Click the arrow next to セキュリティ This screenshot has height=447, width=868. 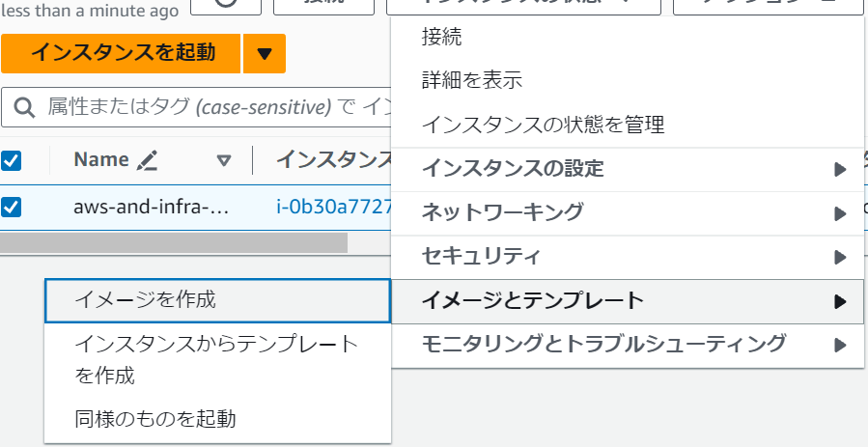click(840, 257)
